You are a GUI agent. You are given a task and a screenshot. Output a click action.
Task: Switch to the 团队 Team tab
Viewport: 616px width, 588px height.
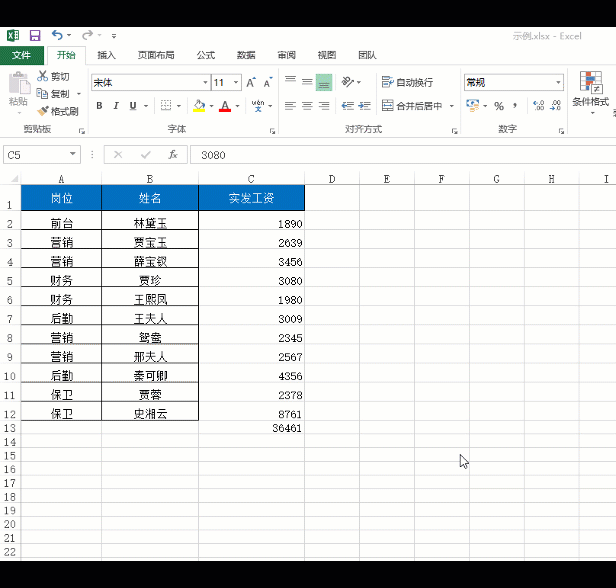click(367, 55)
